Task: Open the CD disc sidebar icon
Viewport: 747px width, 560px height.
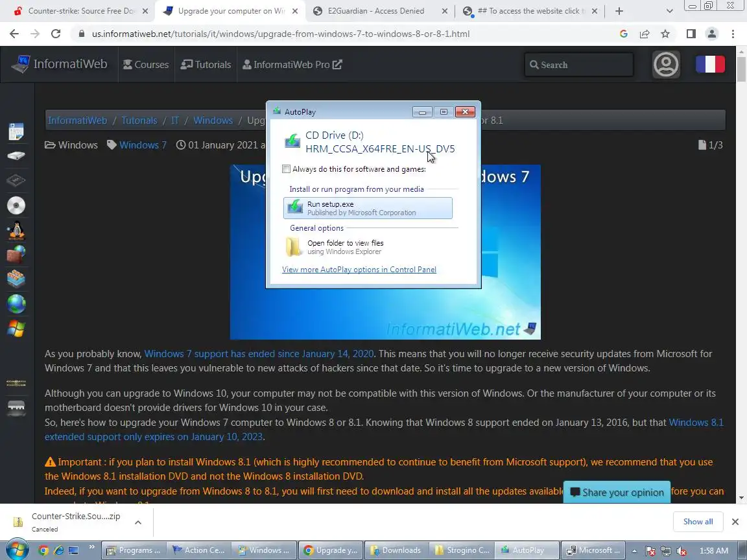Action: point(16,205)
